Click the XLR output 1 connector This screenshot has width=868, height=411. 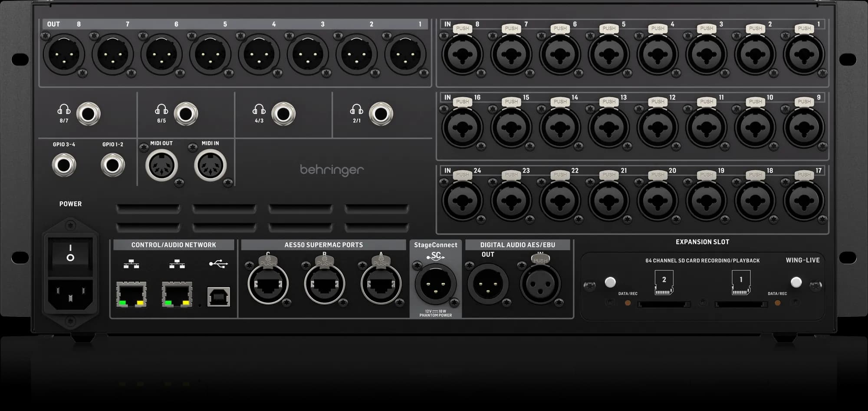coord(405,55)
